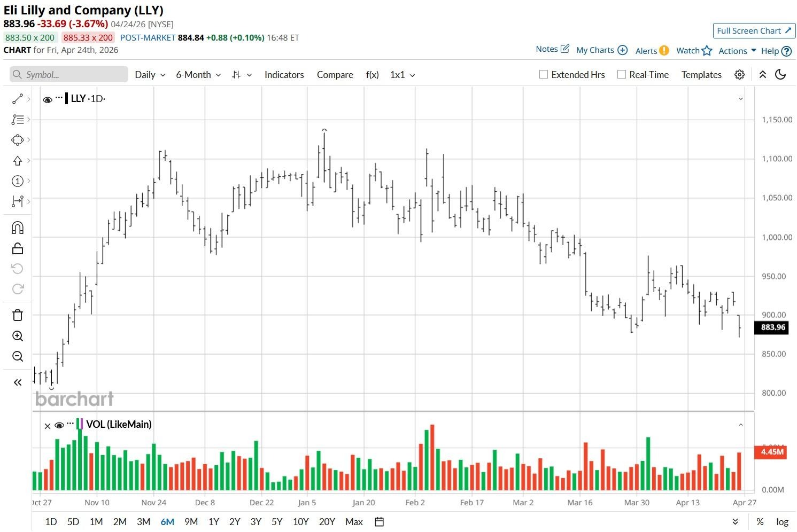Select the 5Y time range
The image size is (797, 532).
click(x=277, y=522)
